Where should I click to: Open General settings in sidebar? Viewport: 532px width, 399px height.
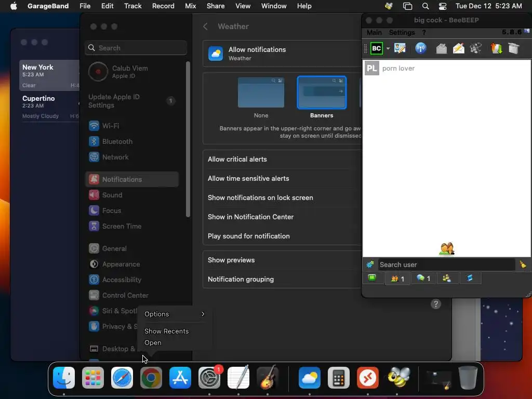[132, 249]
